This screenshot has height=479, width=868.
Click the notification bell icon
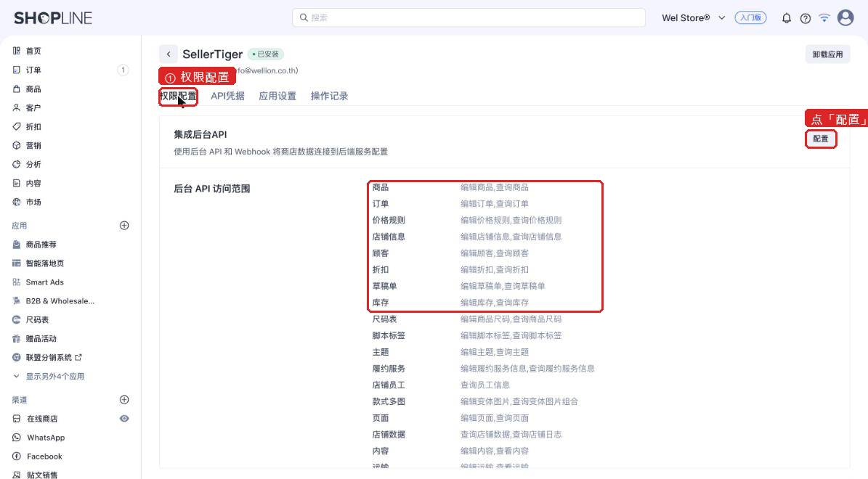pos(786,18)
